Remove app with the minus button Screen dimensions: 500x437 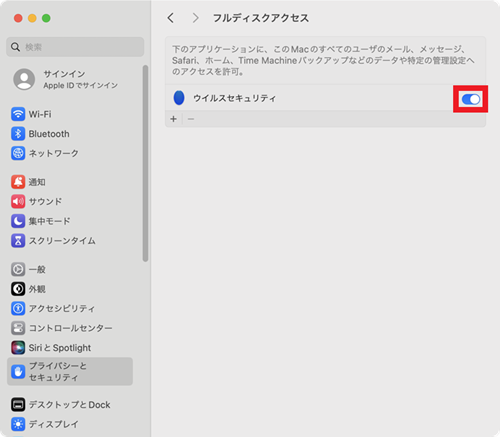pyautogui.click(x=191, y=119)
